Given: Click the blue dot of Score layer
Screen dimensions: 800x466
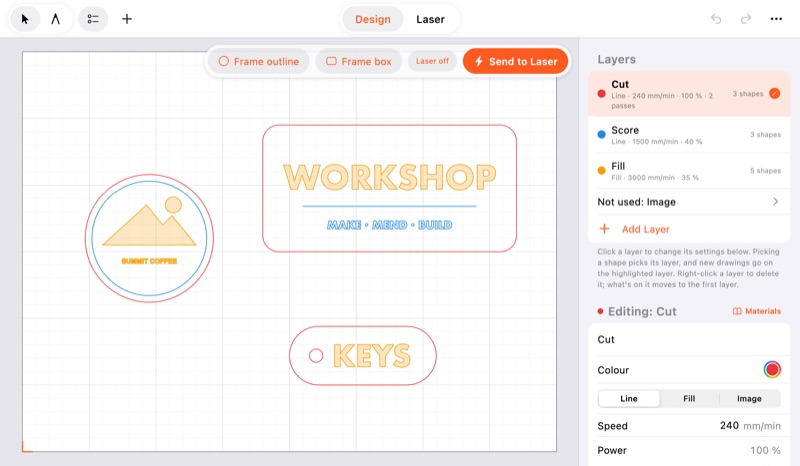Looking at the screenshot, I should click(x=602, y=135).
